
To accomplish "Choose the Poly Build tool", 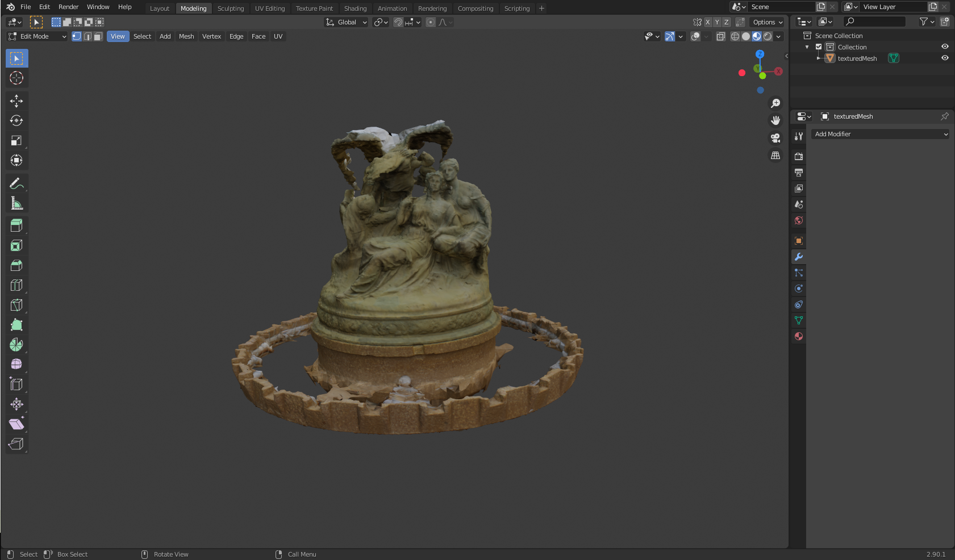I will coord(16,325).
